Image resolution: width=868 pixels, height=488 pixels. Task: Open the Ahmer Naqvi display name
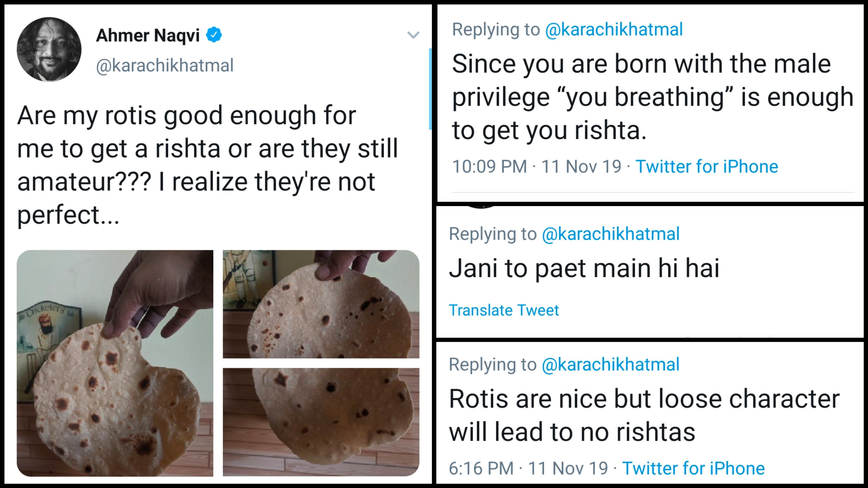[x=148, y=35]
